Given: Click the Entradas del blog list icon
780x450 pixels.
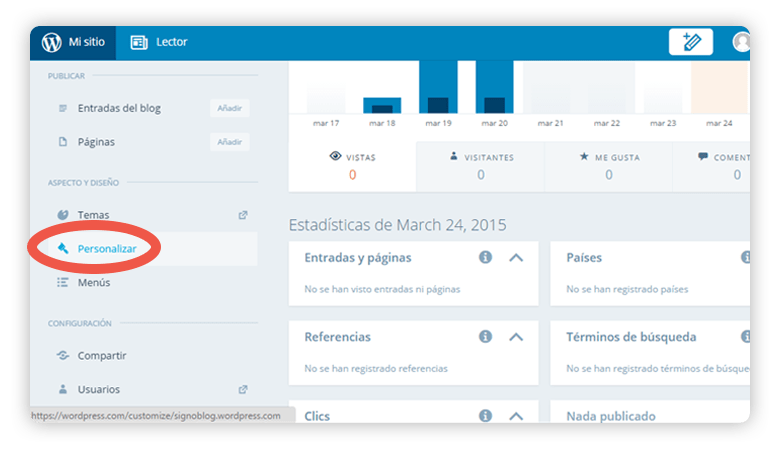Looking at the screenshot, I should (63, 108).
